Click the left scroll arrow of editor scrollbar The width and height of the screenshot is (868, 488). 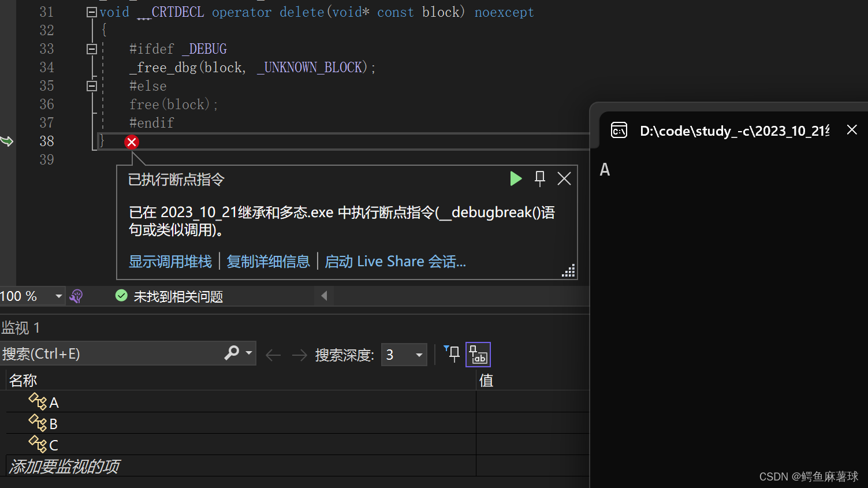point(324,296)
